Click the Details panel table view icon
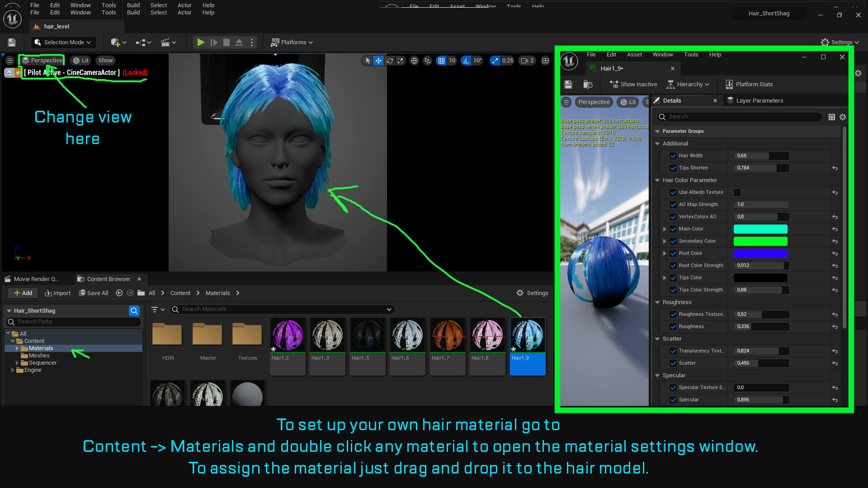The height and width of the screenshot is (488, 868). click(x=831, y=117)
